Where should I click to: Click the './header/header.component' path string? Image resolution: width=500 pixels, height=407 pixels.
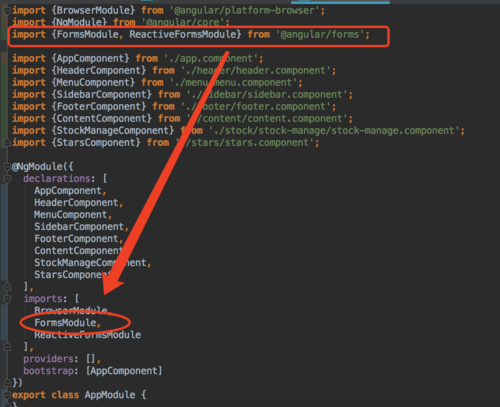(x=256, y=70)
